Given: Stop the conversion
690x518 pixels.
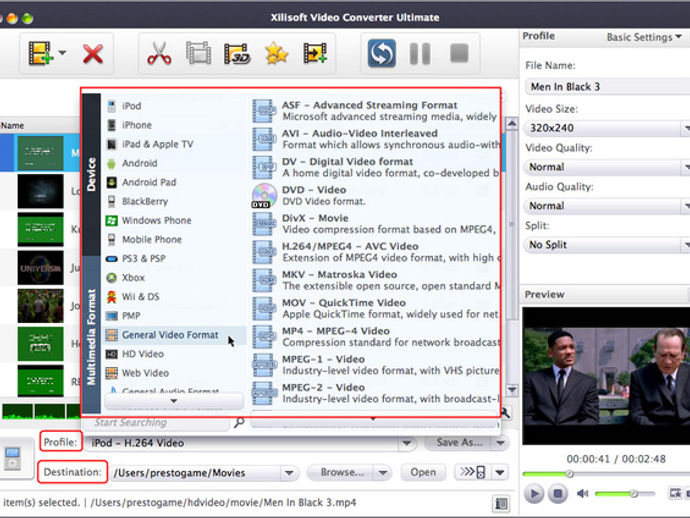Looking at the screenshot, I should point(459,53).
